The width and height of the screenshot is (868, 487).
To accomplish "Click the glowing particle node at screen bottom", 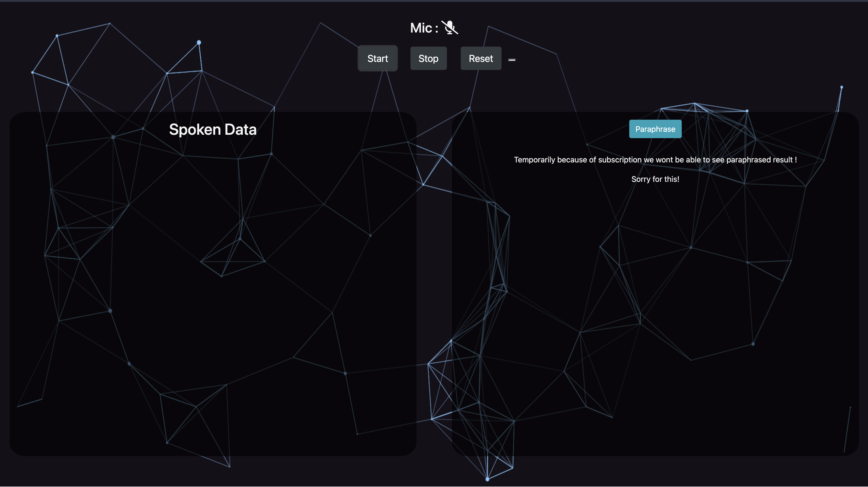I will (x=487, y=479).
